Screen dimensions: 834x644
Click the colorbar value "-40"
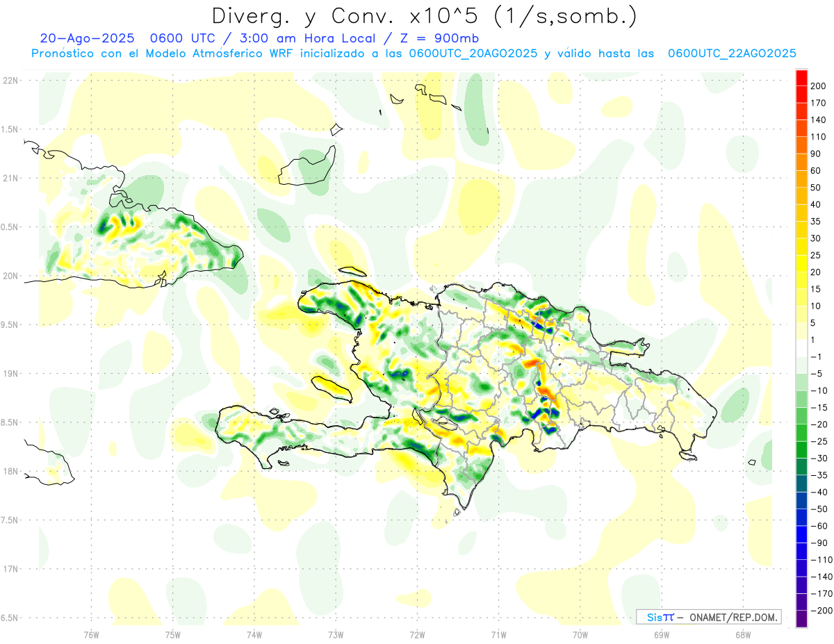(819, 493)
